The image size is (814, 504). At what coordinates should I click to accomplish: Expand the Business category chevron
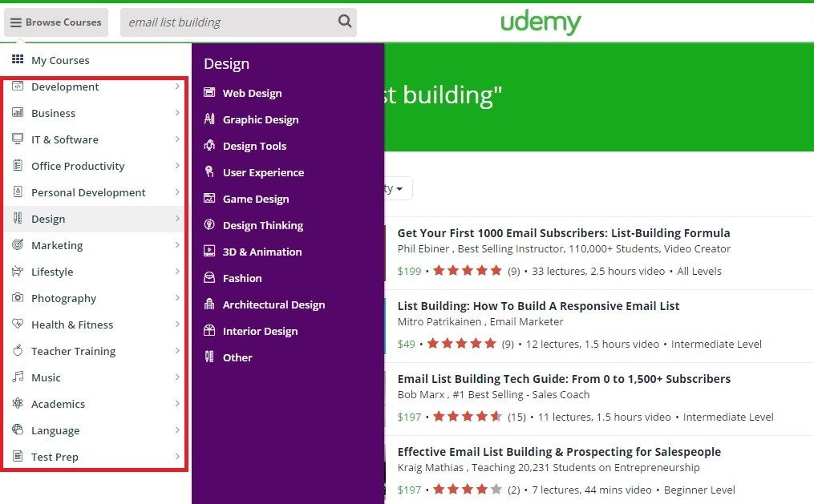point(177,112)
